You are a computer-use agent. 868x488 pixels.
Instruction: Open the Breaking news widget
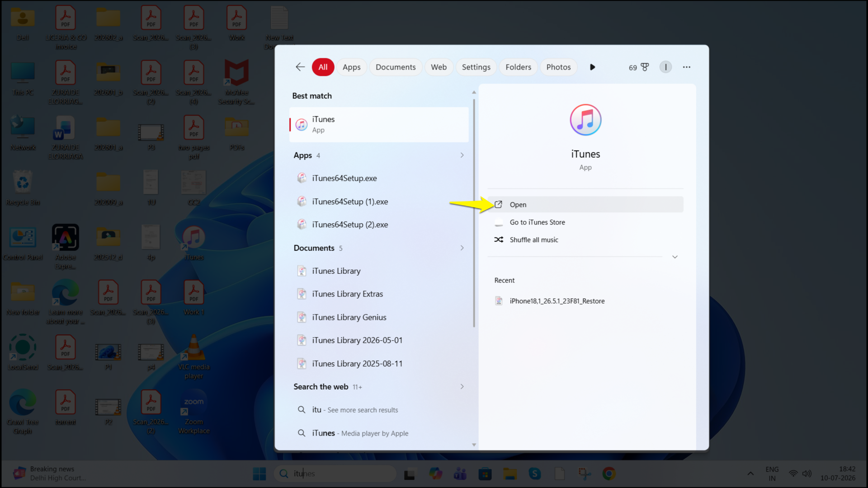click(50, 474)
